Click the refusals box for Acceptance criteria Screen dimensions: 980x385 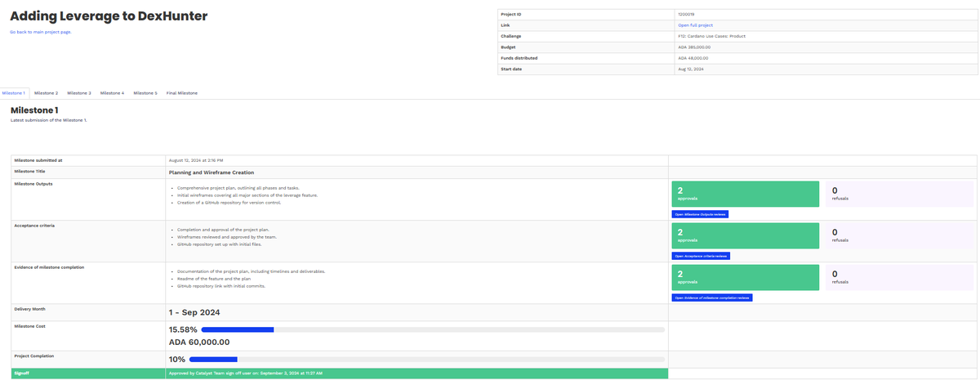pyautogui.click(x=899, y=235)
